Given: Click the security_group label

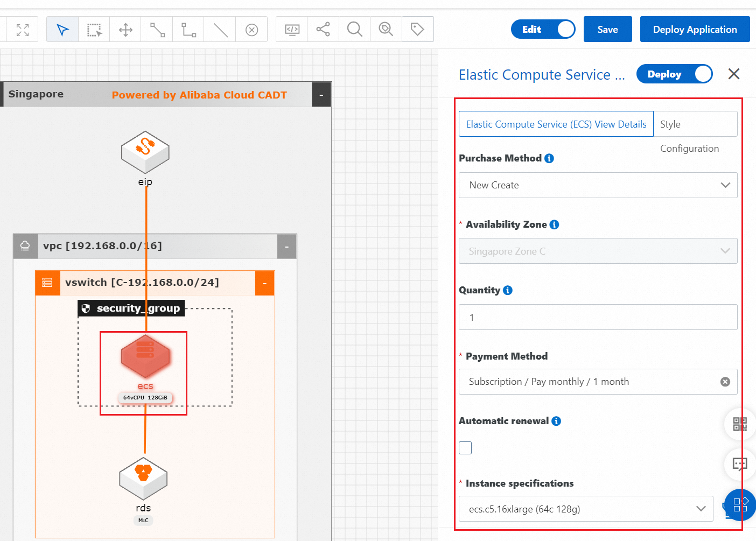Looking at the screenshot, I should click(138, 308).
